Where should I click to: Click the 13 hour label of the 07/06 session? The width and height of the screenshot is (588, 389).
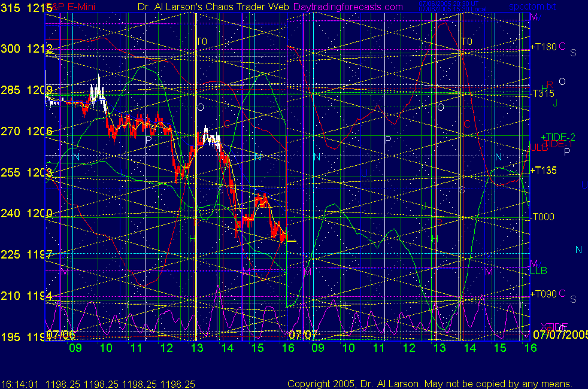point(197,348)
